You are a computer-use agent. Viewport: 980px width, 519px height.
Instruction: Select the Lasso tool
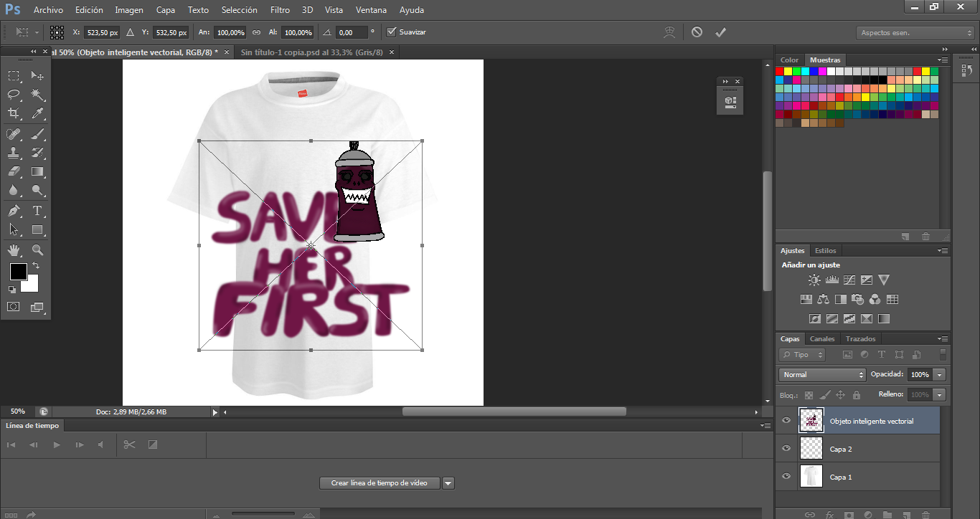pos(14,95)
